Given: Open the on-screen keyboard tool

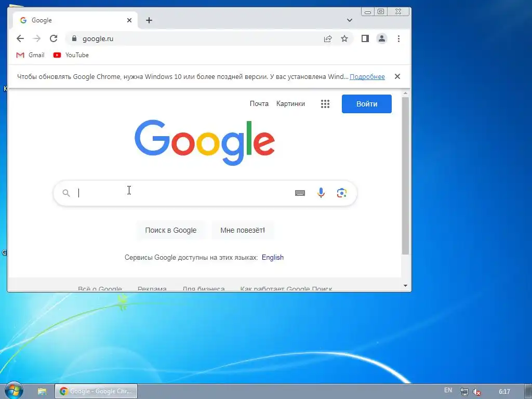Looking at the screenshot, I should click(x=300, y=193).
